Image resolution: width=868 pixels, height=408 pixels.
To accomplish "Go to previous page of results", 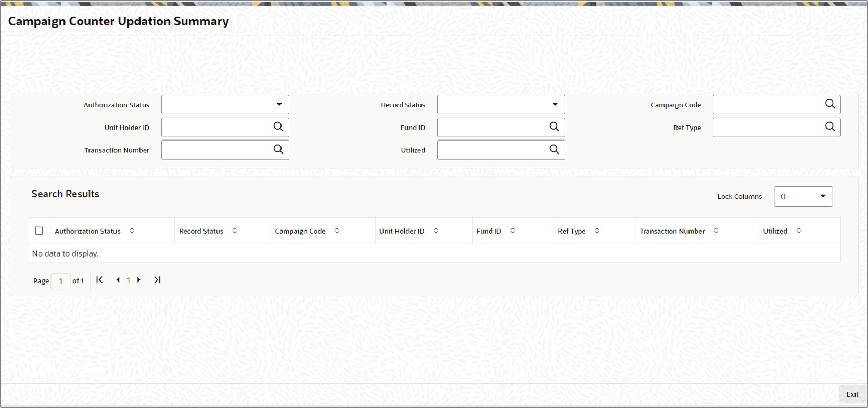I will click(118, 280).
